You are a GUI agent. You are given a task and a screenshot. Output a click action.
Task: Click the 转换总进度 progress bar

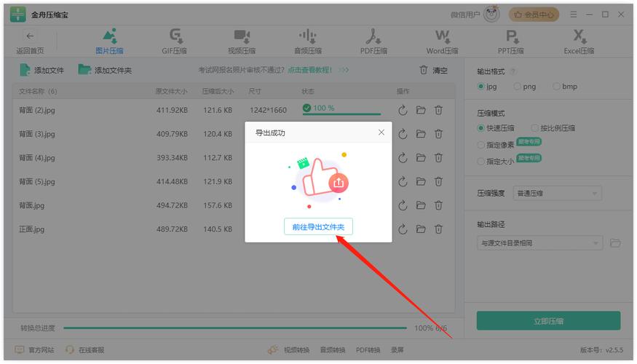point(235,328)
